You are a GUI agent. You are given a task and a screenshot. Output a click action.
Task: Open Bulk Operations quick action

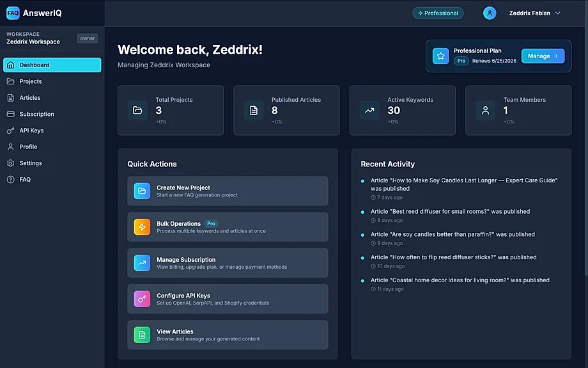(x=228, y=227)
